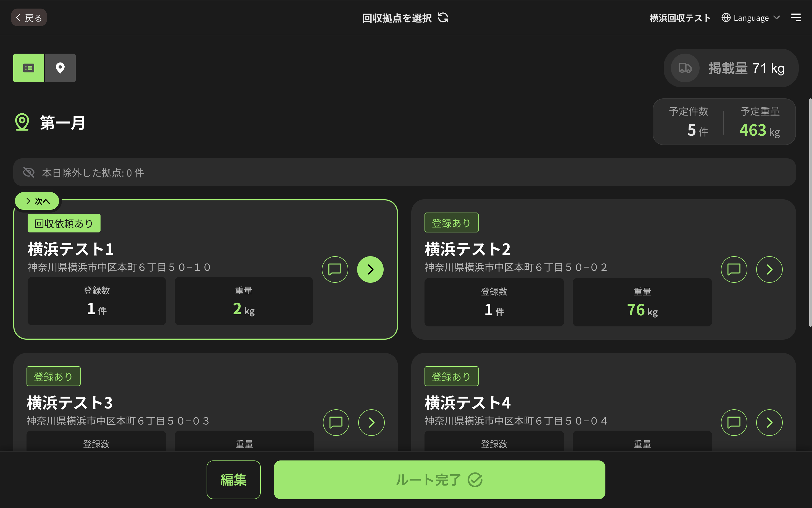Click the truck icon in the 掲載量 badge
This screenshot has height=508, width=812.
[685, 68]
